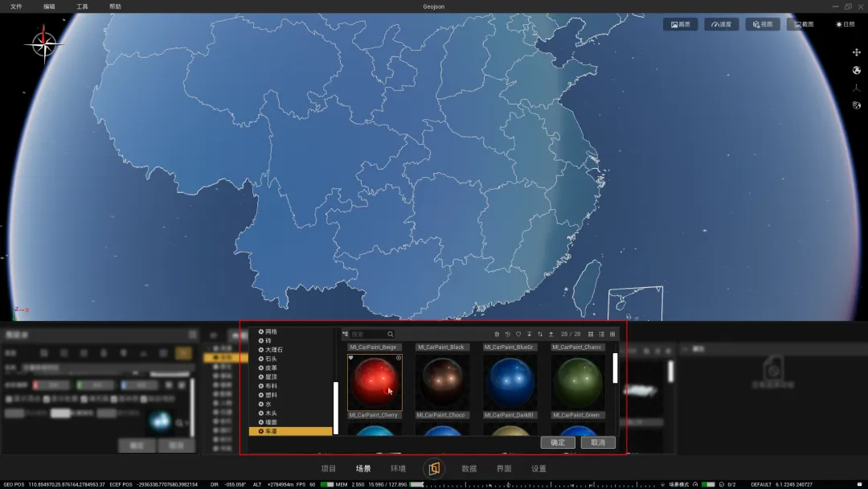Select the highlighted 车漆 category

pyautogui.click(x=291, y=431)
